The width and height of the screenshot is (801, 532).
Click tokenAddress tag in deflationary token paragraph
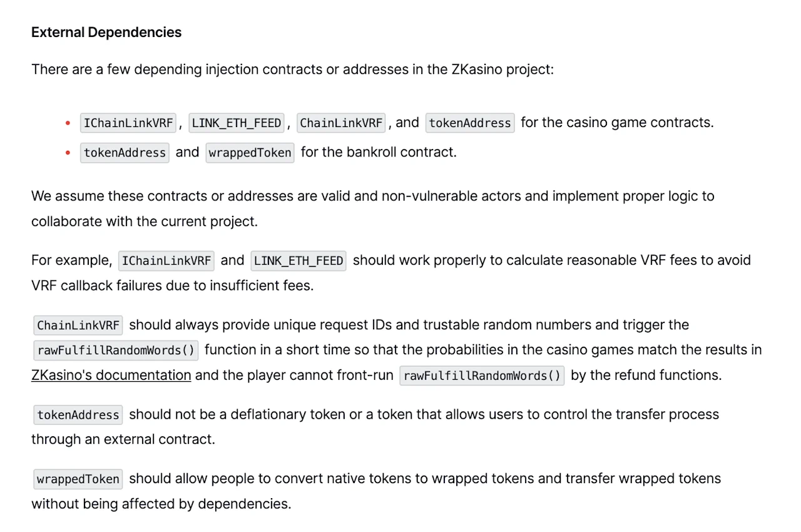[x=78, y=414]
